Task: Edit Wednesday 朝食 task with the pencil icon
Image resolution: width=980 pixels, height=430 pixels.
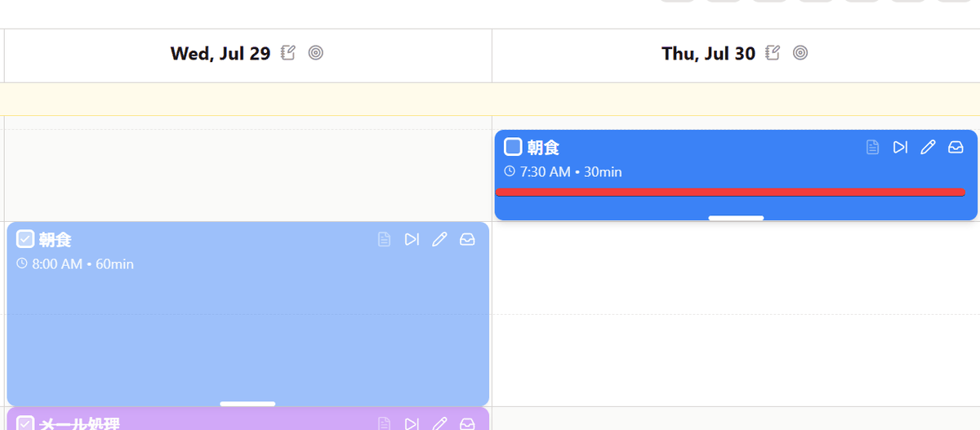Action: [x=439, y=239]
